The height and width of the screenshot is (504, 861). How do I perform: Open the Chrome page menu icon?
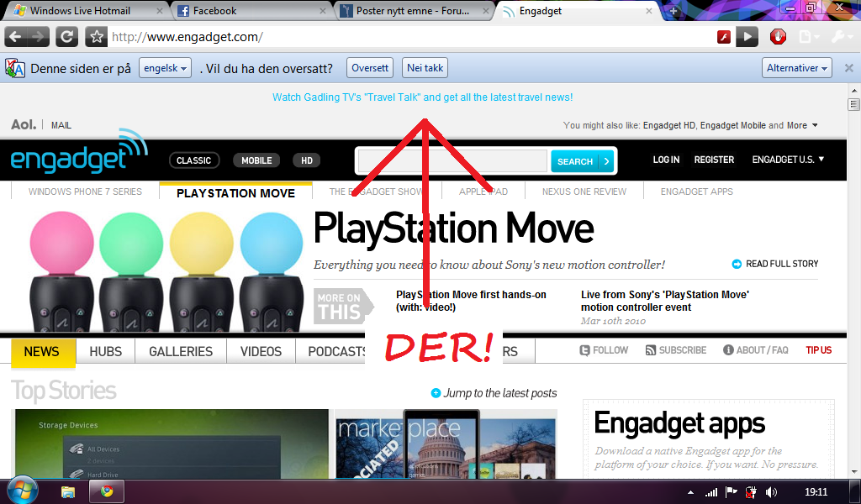click(809, 37)
